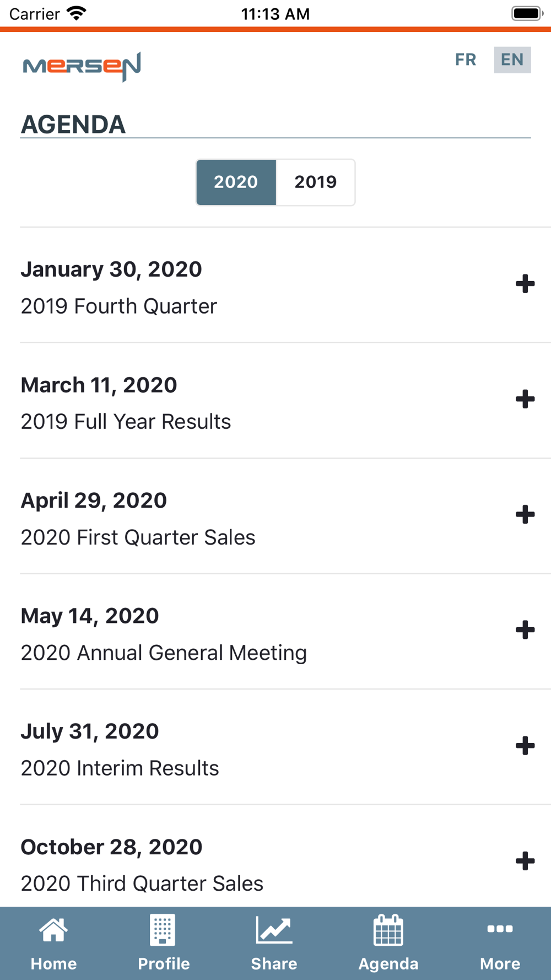551x980 pixels.
Task: Open the Share chart icon
Action: click(x=274, y=930)
